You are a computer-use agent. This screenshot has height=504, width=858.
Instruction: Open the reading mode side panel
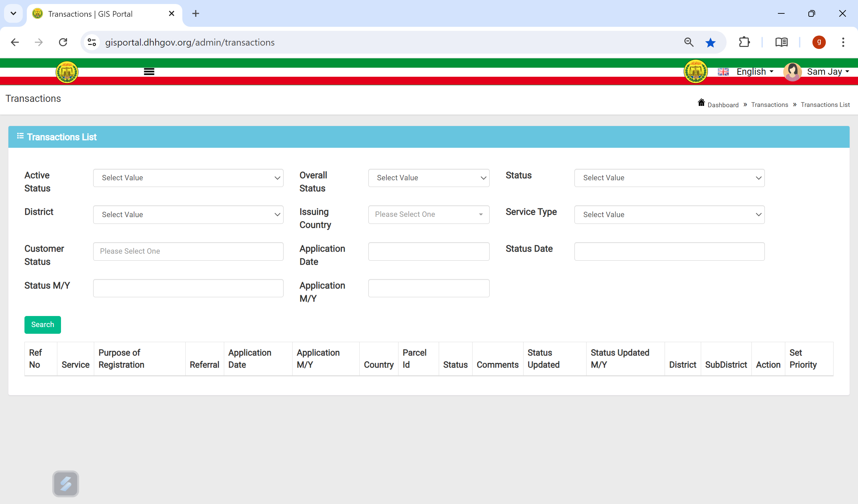click(x=781, y=42)
